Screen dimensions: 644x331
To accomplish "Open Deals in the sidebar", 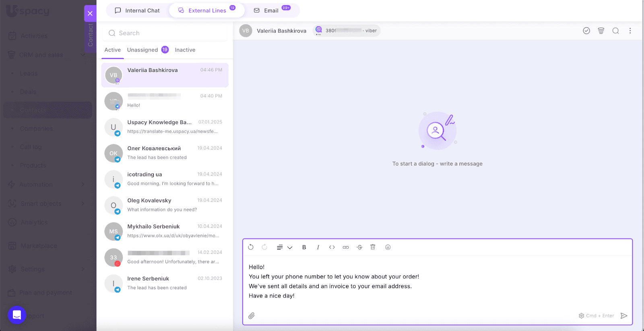I will click(x=28, y=92).
